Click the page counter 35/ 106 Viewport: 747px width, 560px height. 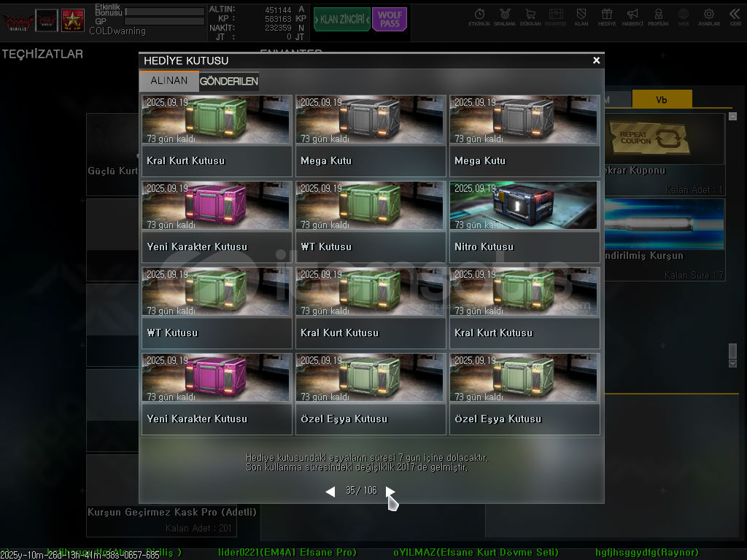pyautogui.click(x=361, y=491)
